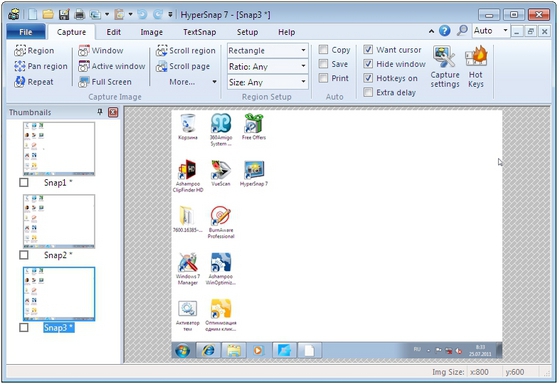This screenshot has height=384, width=560.
Task: Expand the Ratio: Any dropdown
Action: tap(268, 66)
